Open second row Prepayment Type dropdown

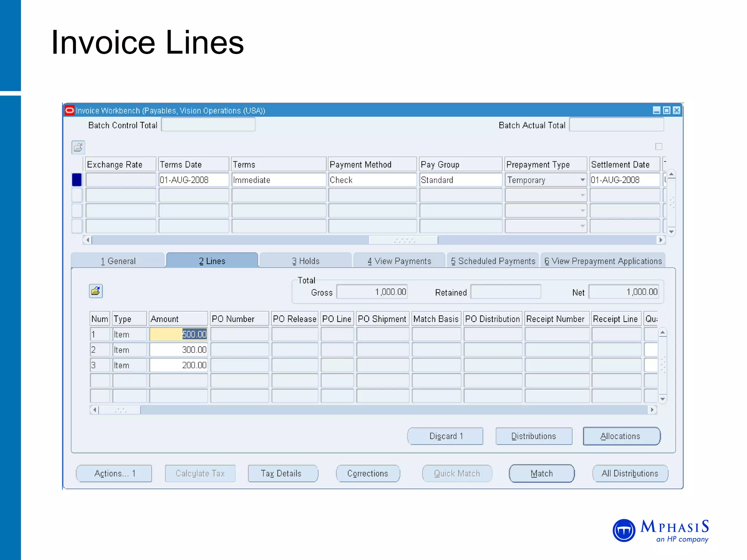(x=582, y=195)
